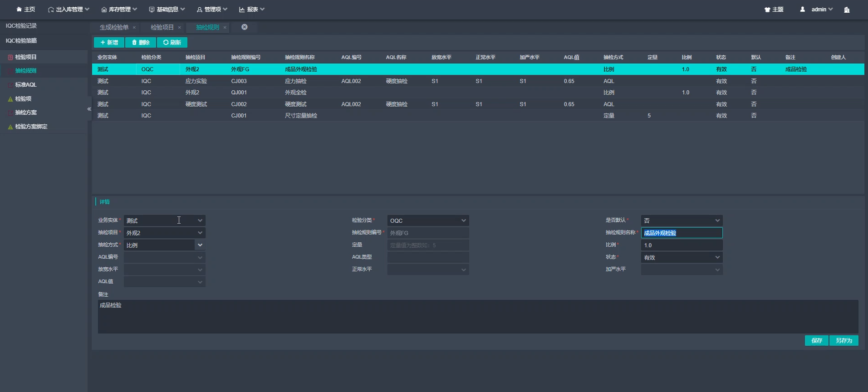Viewport: 868px width, 392px height.
Task: Open the 库存管理 top menu
Action: [119, 10]
